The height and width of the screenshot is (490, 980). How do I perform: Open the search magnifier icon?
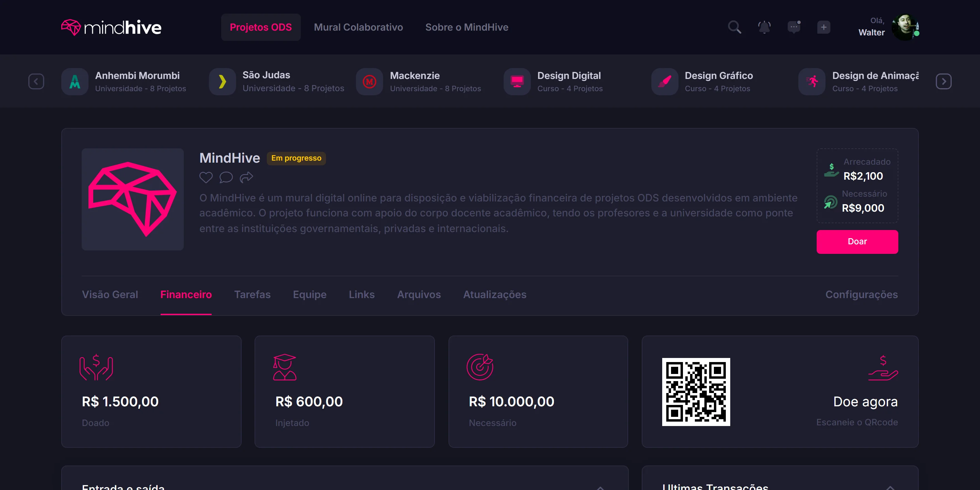tap(734, 27)
